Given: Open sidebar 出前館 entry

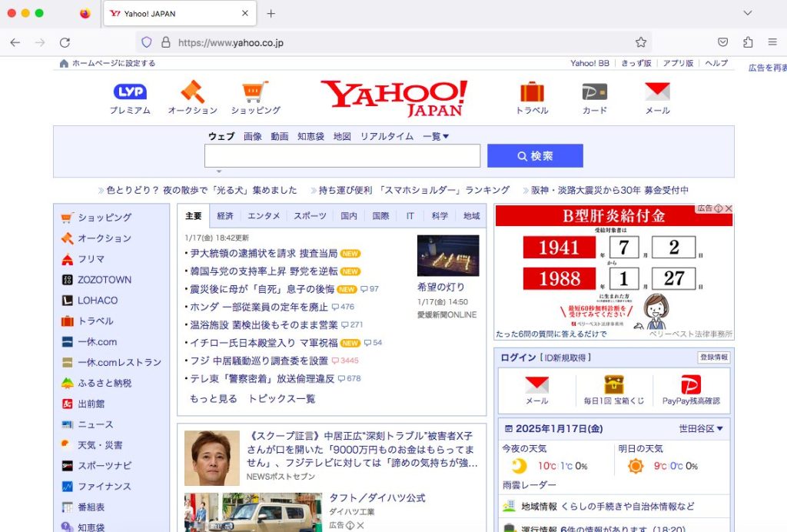Looking at the screenshot, I should [83, 404].
